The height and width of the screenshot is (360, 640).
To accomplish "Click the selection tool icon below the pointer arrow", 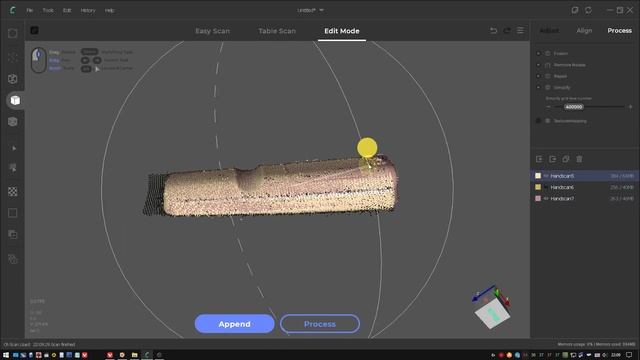I will coord(13,168).
